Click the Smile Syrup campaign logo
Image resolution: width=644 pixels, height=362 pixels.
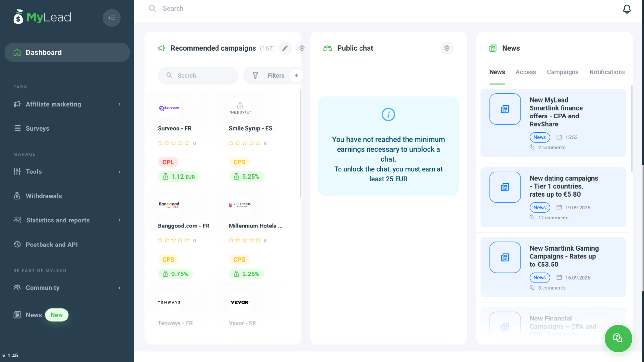click(x=240, y=108)
